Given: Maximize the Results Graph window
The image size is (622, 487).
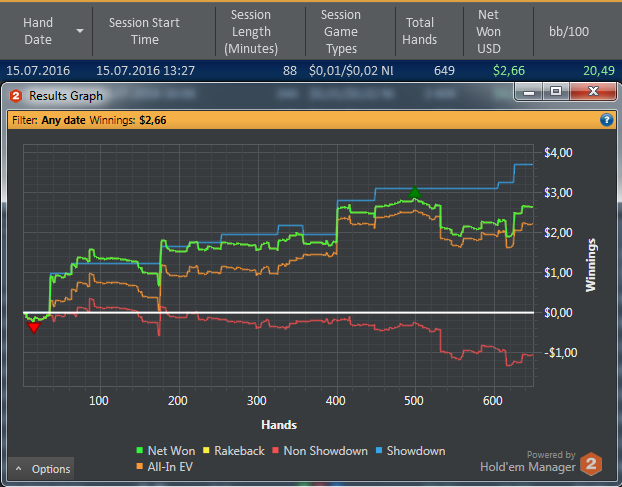Looking at the screenshot, I should click(x=556, y=92).
